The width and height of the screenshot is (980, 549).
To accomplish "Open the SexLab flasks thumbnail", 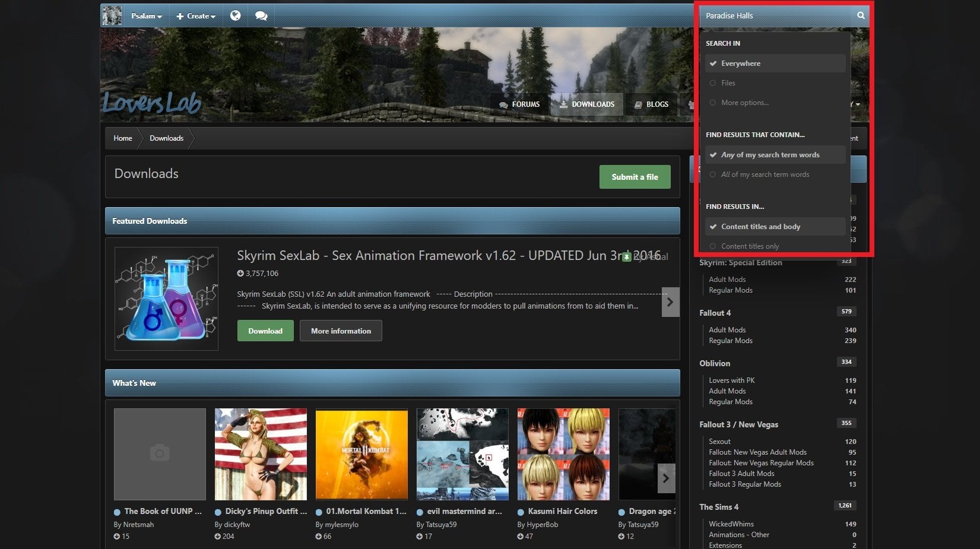I will click(166, 299).
